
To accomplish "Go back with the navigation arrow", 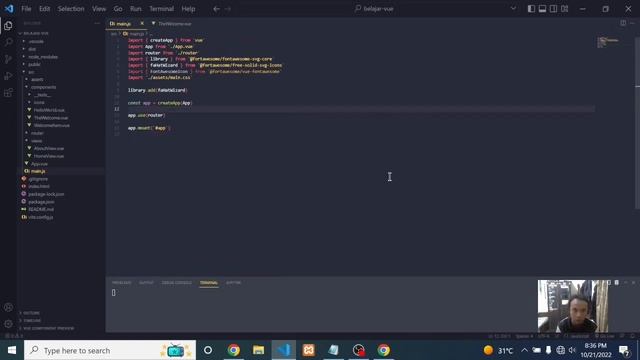I will (x=216, y=9).
